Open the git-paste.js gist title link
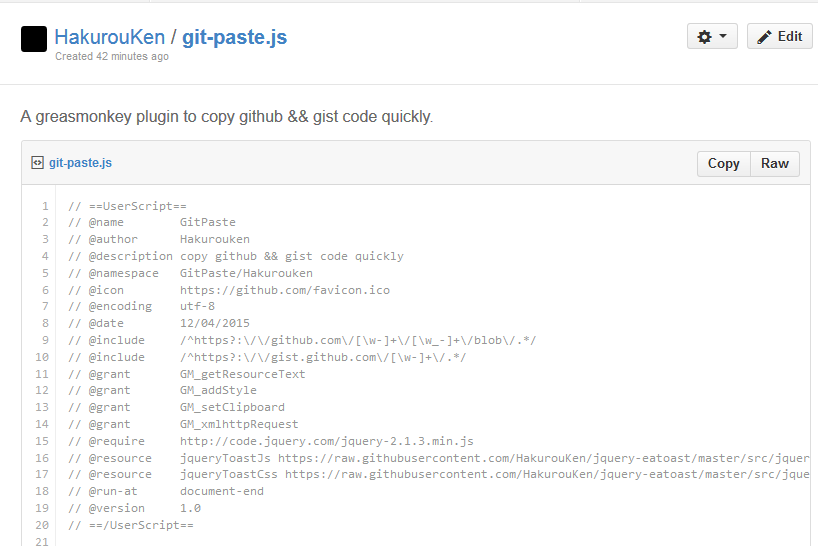This screenshot has width=818, height=546. point(234,37)
